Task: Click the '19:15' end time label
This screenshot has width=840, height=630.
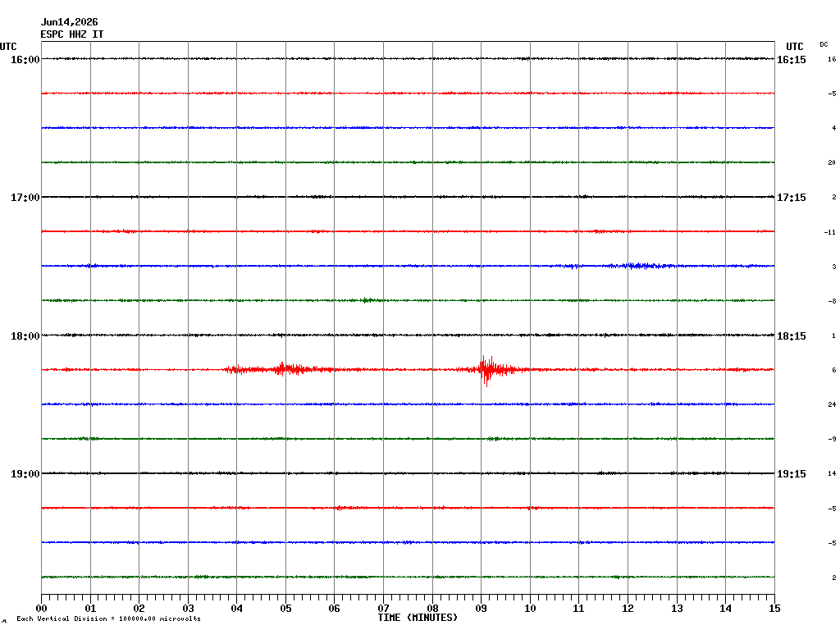Action: pyautogui.click(x=792, y=474)
